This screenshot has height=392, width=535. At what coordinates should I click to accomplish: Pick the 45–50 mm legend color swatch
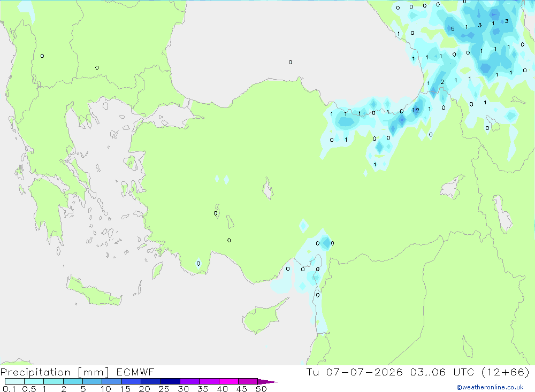click(248, 381)
